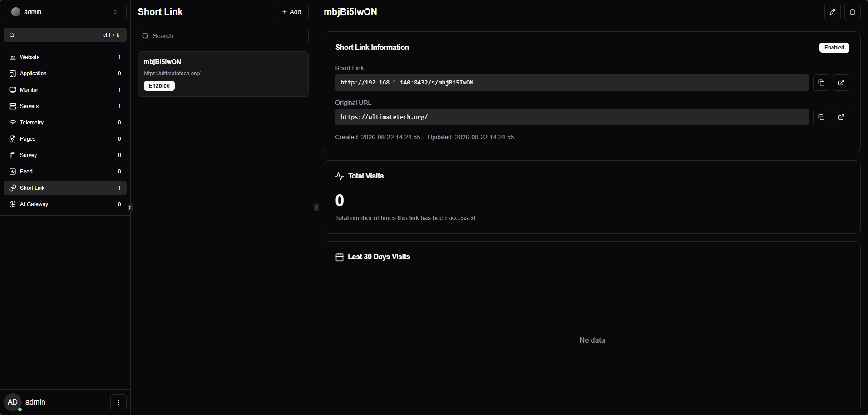Click Add to create a short link
Image resolution: width=868 pixels, height=415 pixels.
click(291, 12)
